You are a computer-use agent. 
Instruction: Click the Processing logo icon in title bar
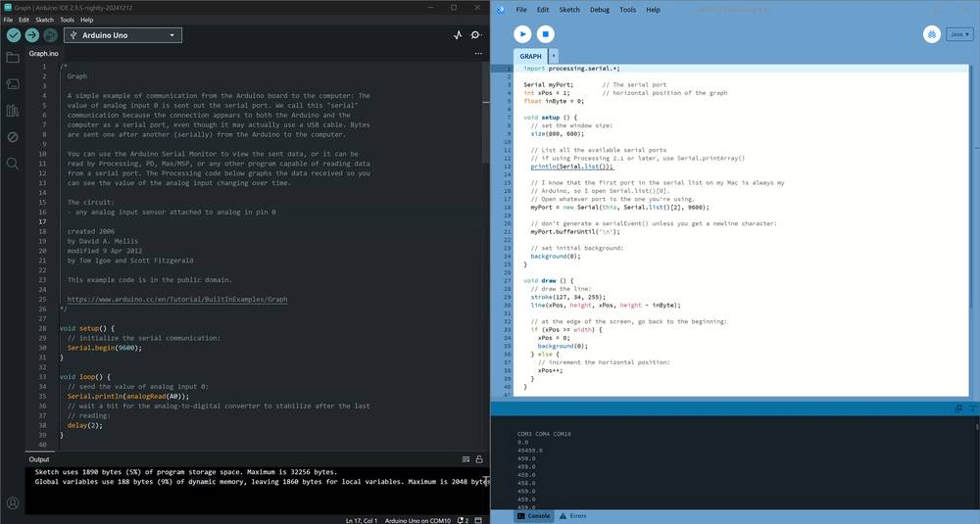click(501, 10)
